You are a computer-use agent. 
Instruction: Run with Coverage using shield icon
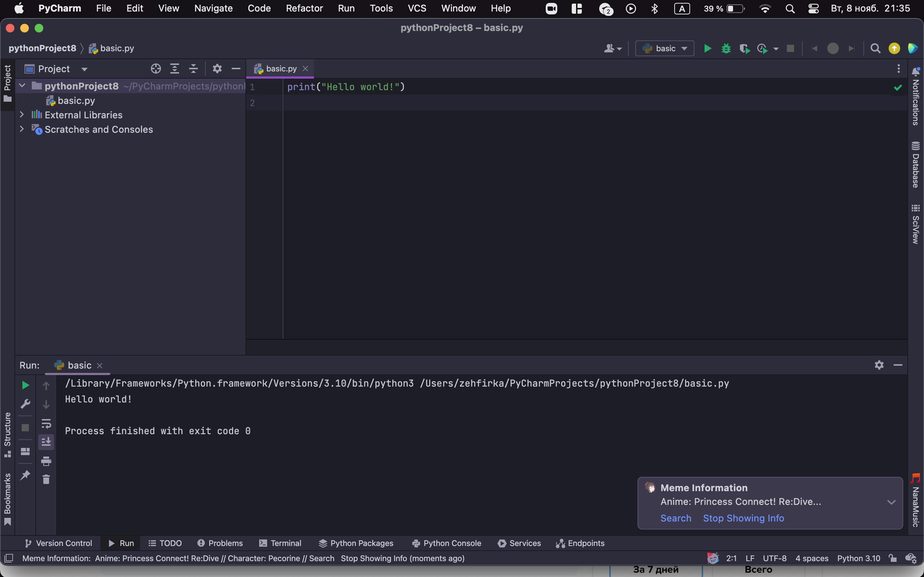[x=744, y=48]
